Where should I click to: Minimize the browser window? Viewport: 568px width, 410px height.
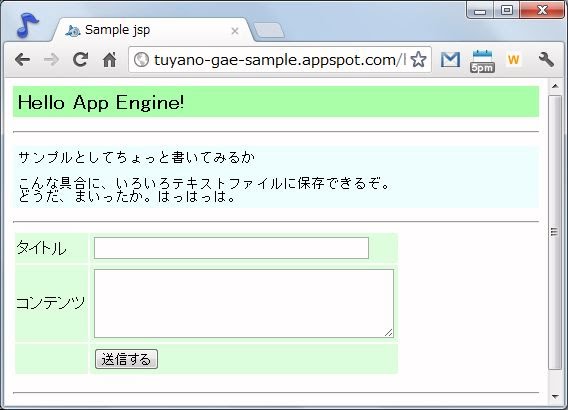(480, 11)
